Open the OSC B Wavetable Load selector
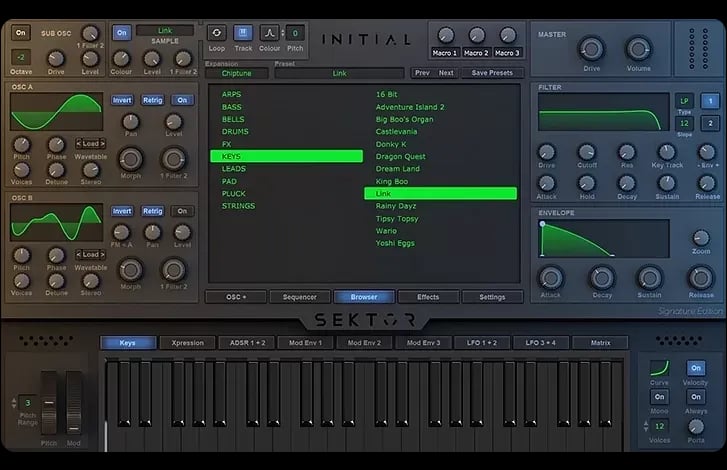 coord(90,254)
